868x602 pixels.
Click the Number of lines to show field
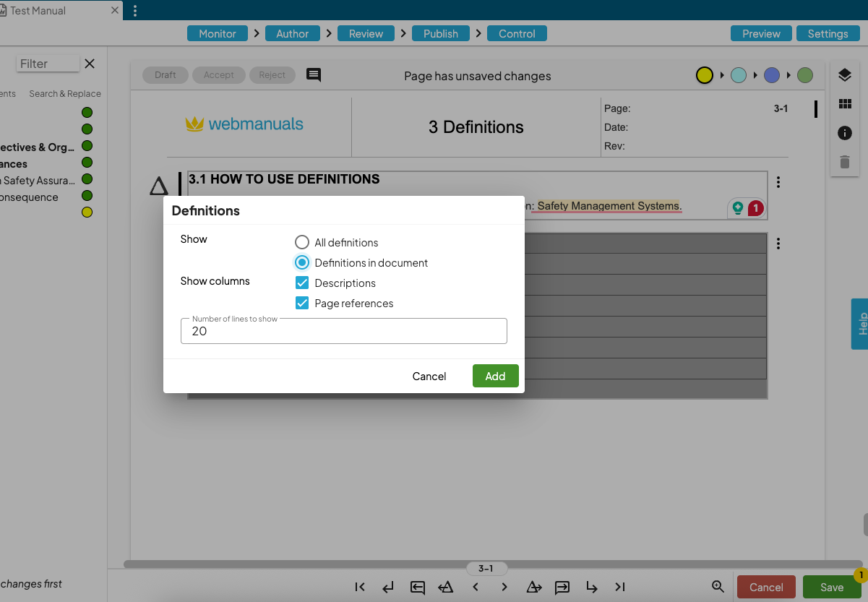tap(344, 331)
